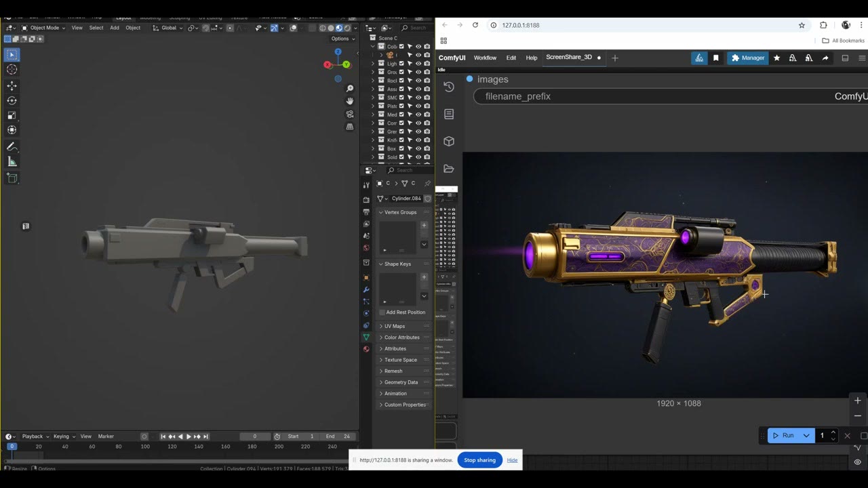868x488 pixels.
Task: Select the Move tool in Blender toolbar
Action: pyautogui.click(x=12, y=86)
